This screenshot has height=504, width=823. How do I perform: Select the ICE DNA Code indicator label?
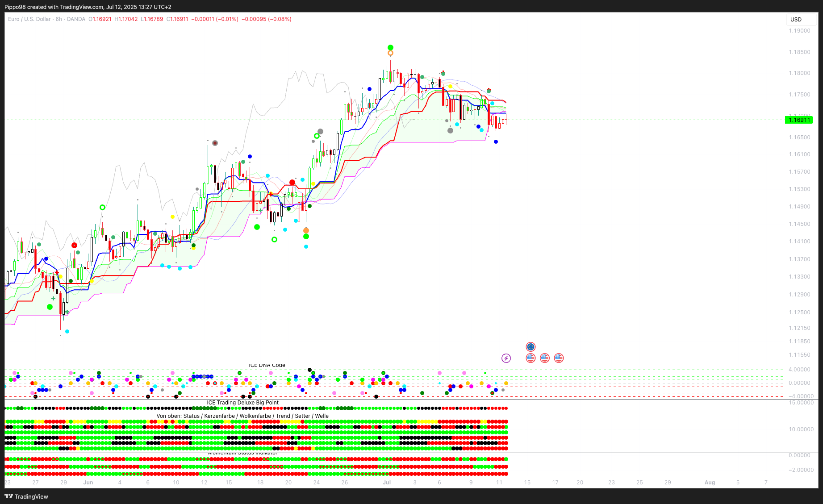[267, 365]
